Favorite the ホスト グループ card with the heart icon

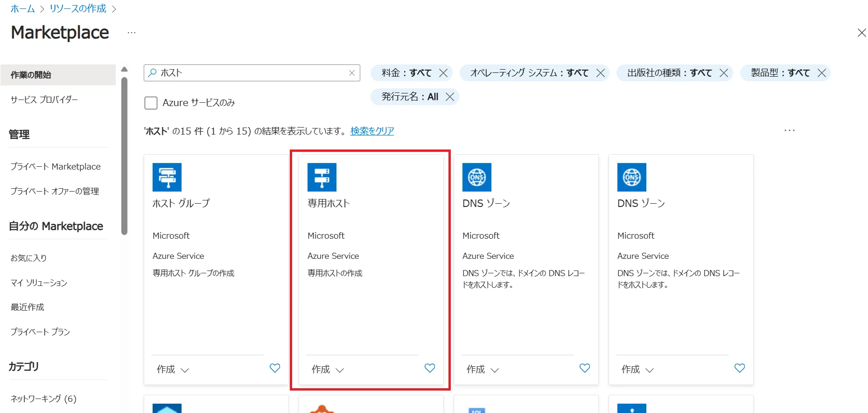275,368
